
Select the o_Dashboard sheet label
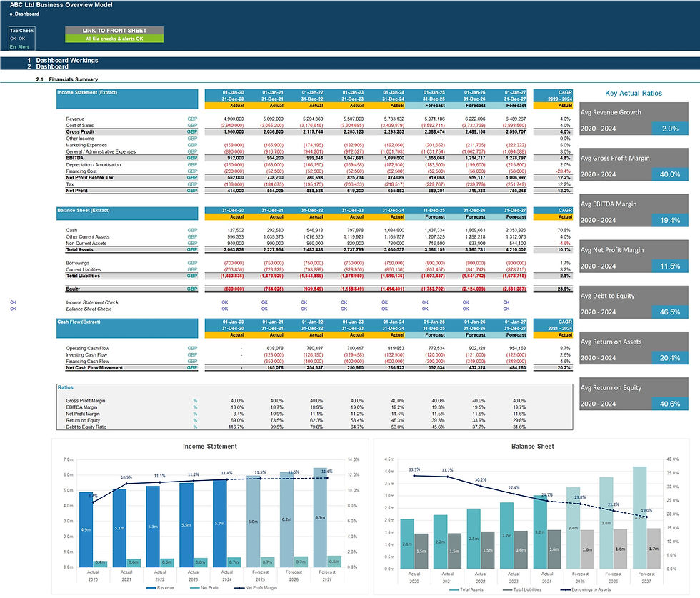click(24, 14)
